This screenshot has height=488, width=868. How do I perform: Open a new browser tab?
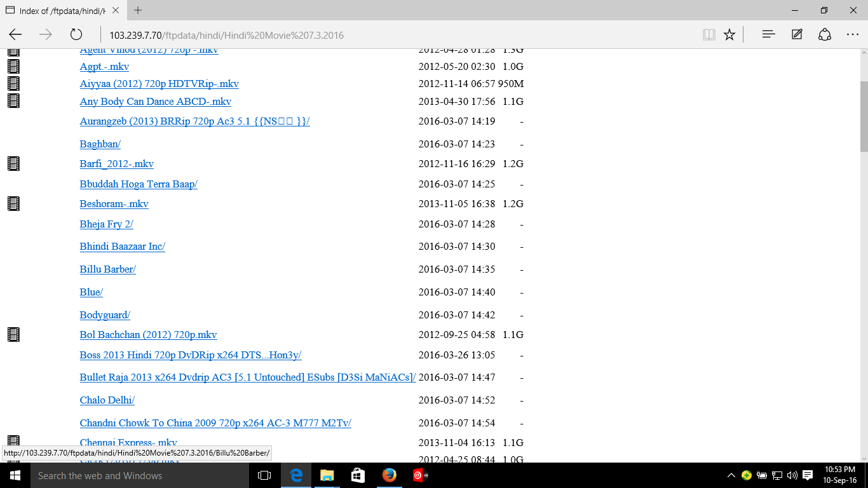(x=138, y=10)
